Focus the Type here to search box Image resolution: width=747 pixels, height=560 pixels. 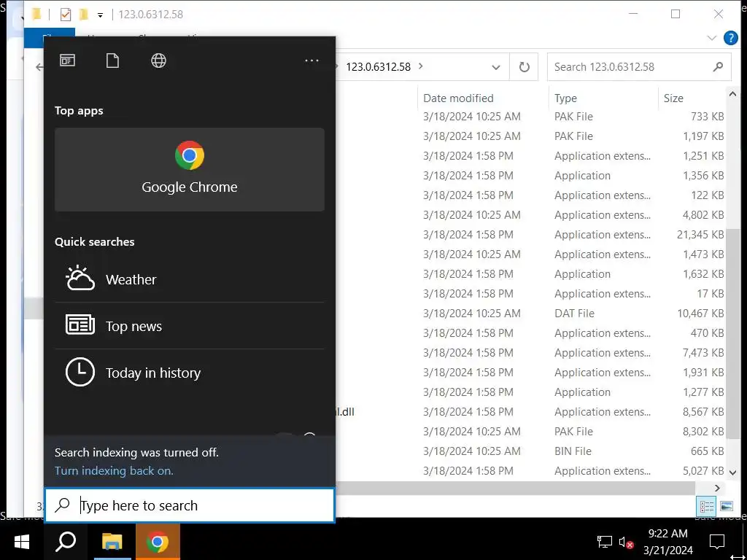[x=190, y=505]
